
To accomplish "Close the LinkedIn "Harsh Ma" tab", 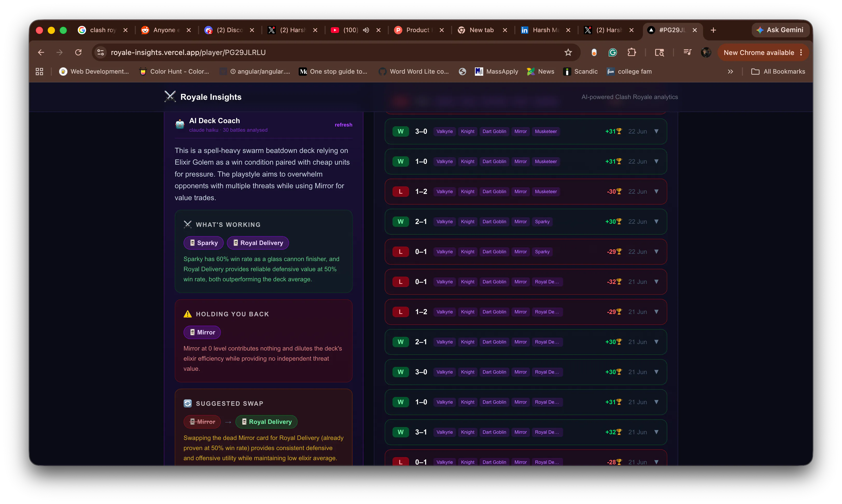I will pos(568,30).
